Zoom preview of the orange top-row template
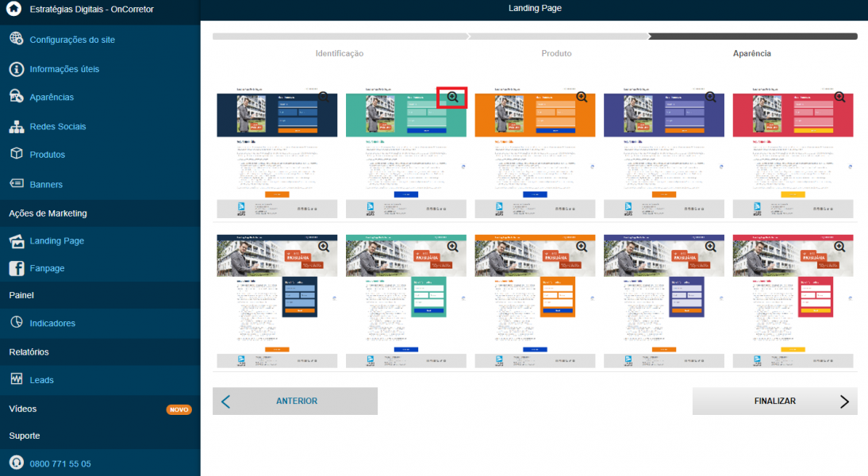Viewport: 868px width, 476px height. pos(582,98)
